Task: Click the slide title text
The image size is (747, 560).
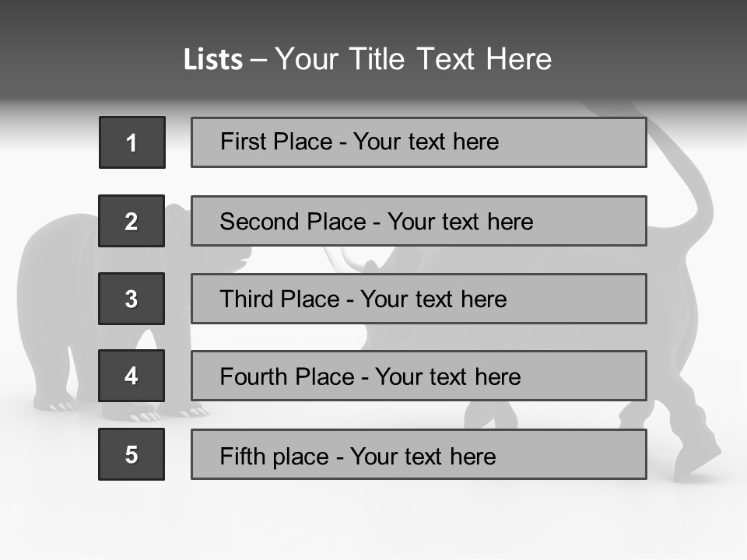Action: (x=367, y=59)
